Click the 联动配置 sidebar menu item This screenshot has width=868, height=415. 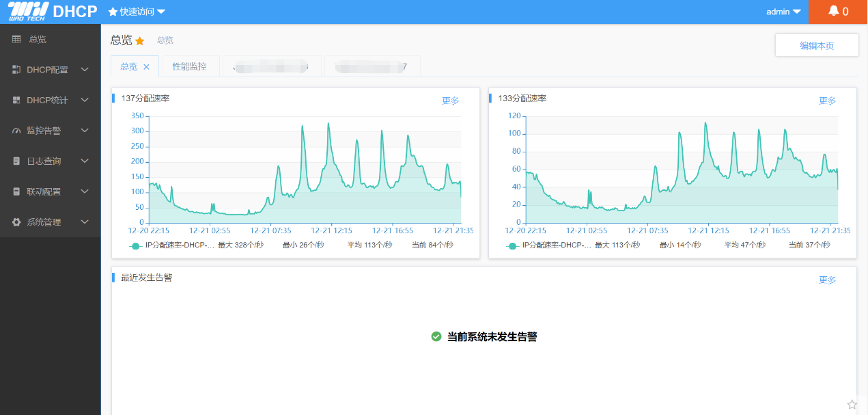pos(44,192)
